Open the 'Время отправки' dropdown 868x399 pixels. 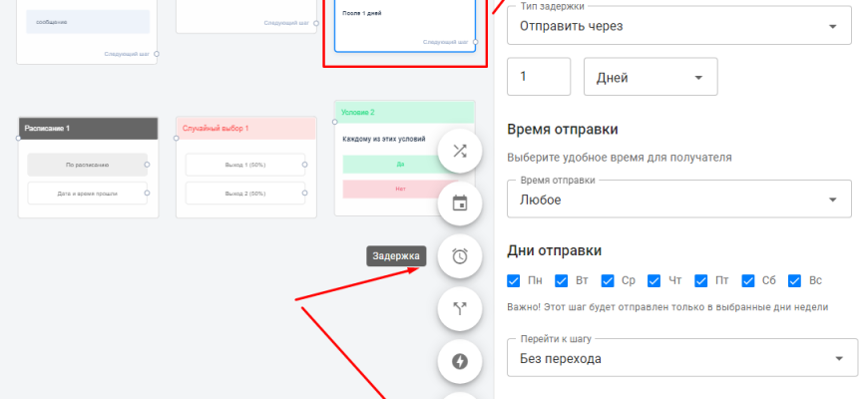click(x=678, y=199)
